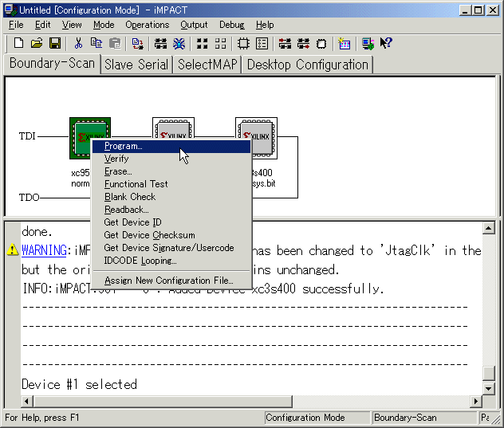This screenshot has width=504, height=428.
Task: Click the Copy toolbar icon
Action: coord(96,43)
